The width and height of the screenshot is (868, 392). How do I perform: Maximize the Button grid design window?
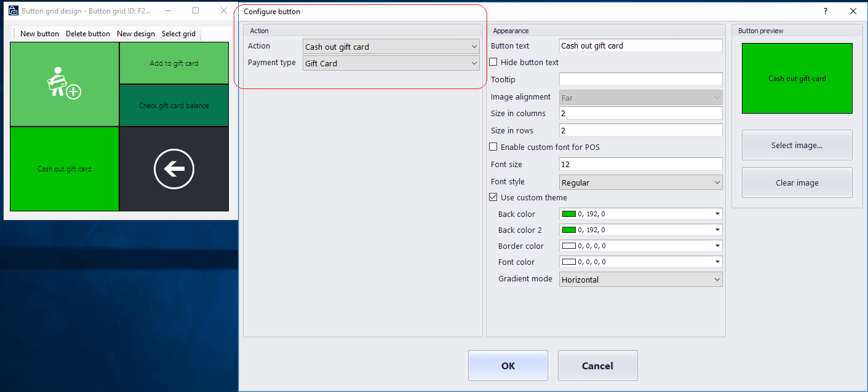(196, 10)
